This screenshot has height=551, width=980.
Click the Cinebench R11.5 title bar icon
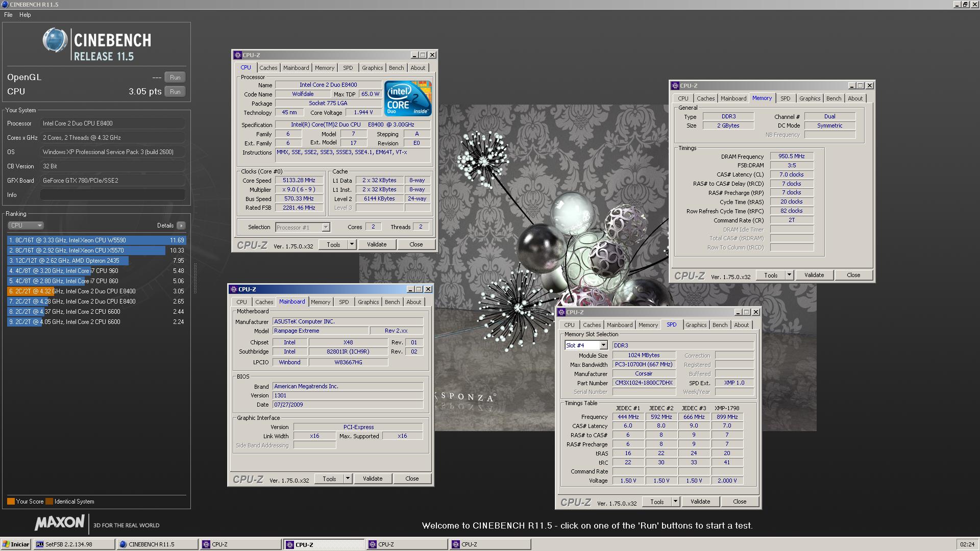pyautogui.click(x=5, y=4)
